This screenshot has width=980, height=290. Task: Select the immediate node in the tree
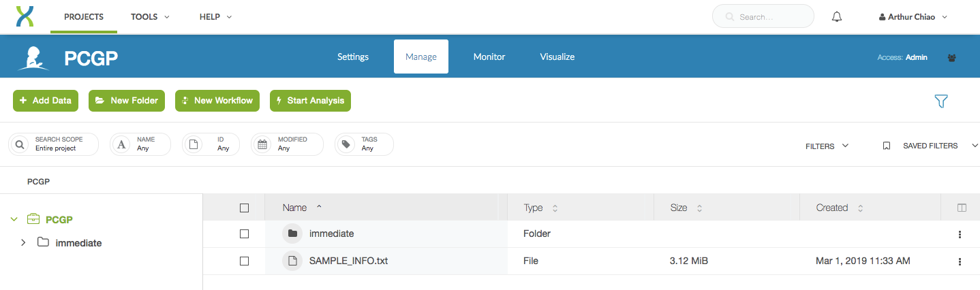click(78, 242)
